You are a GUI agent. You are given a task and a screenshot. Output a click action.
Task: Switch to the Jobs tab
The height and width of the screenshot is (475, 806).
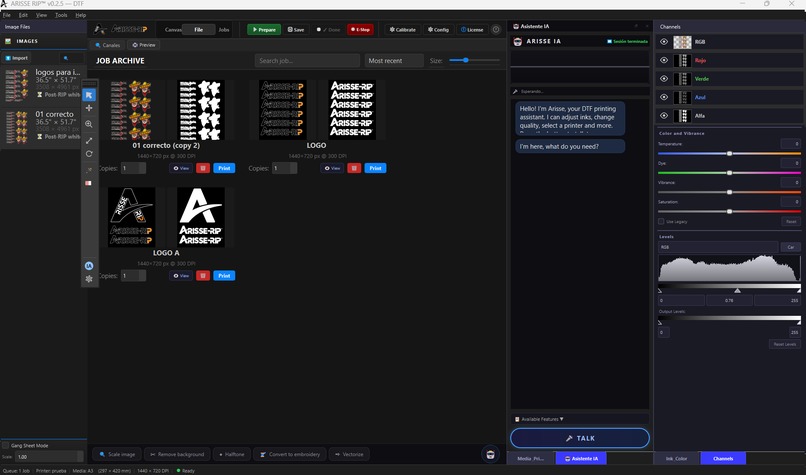(x=224, y=30)
